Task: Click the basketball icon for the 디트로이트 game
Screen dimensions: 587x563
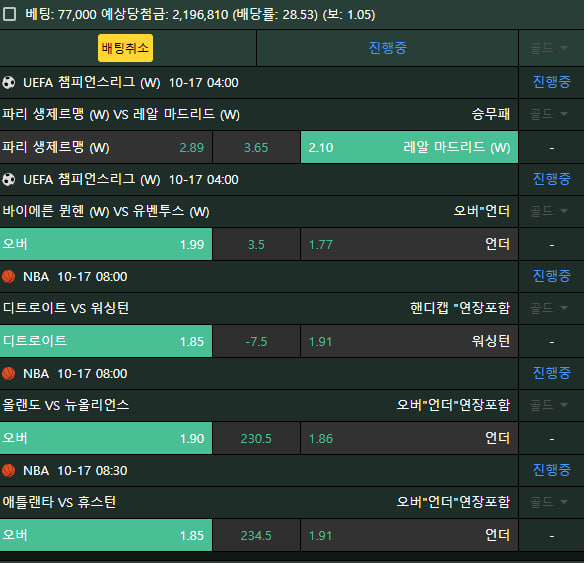Action: pos(9,277)
